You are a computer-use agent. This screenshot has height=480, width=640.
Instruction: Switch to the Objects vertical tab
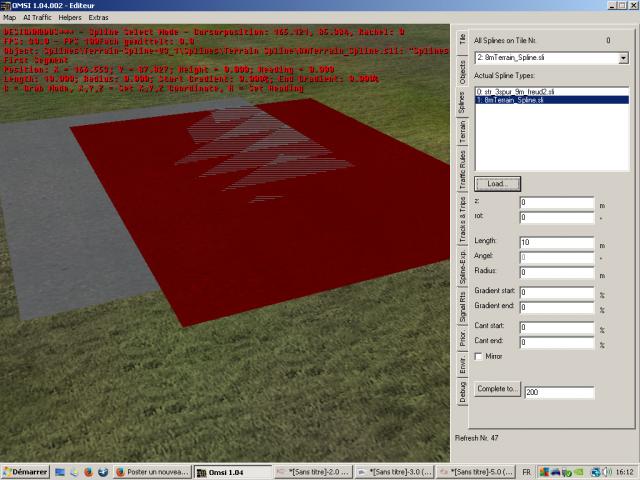[x=462, y=72]
